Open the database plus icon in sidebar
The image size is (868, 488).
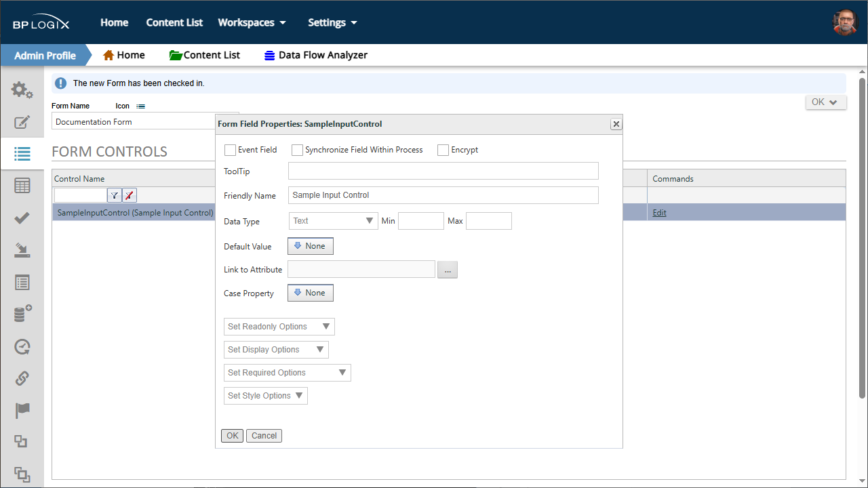[x=22, y=314]
